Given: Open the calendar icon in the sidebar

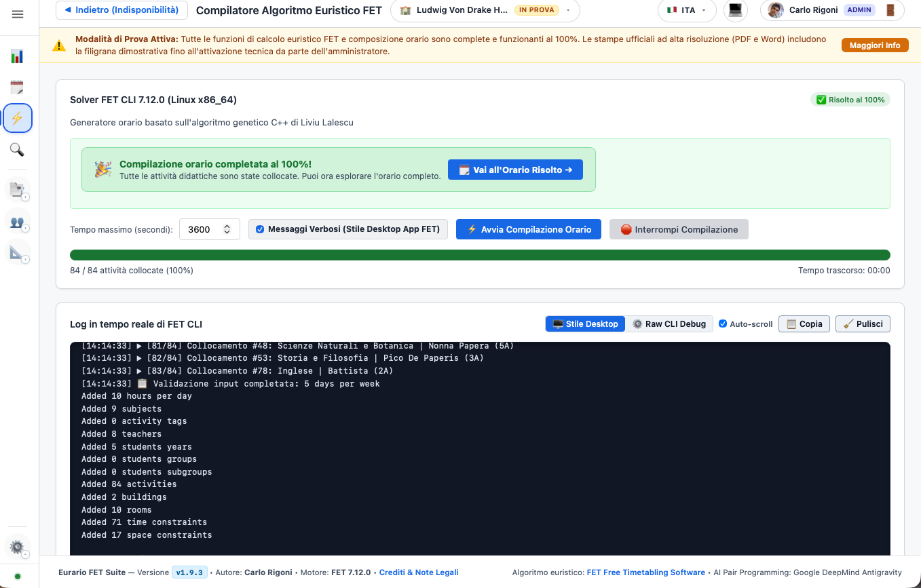Looking at the screenshot, I should (x=17, y=87).
